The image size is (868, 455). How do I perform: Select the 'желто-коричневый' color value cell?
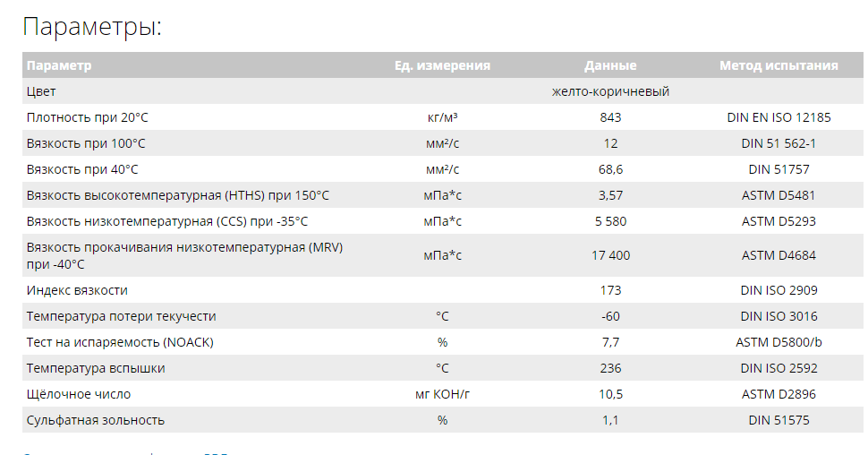[610, 91]
